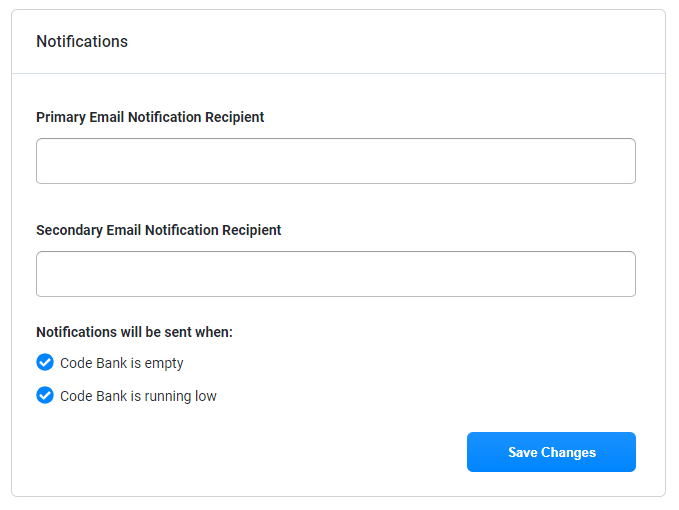679x510 pixels.
Task: Click the Save Changes button
Action: (551, 452)
